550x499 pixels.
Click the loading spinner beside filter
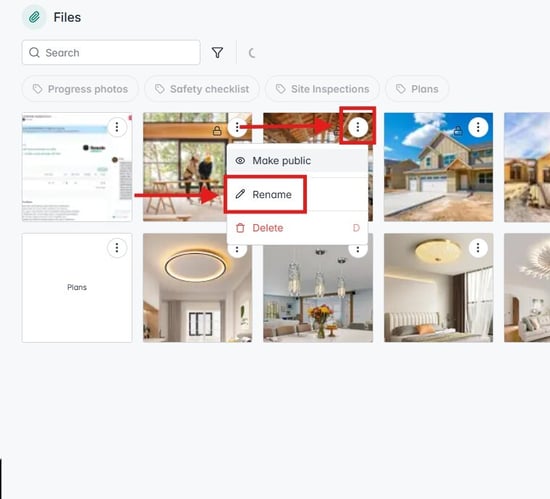pos(252,53)
